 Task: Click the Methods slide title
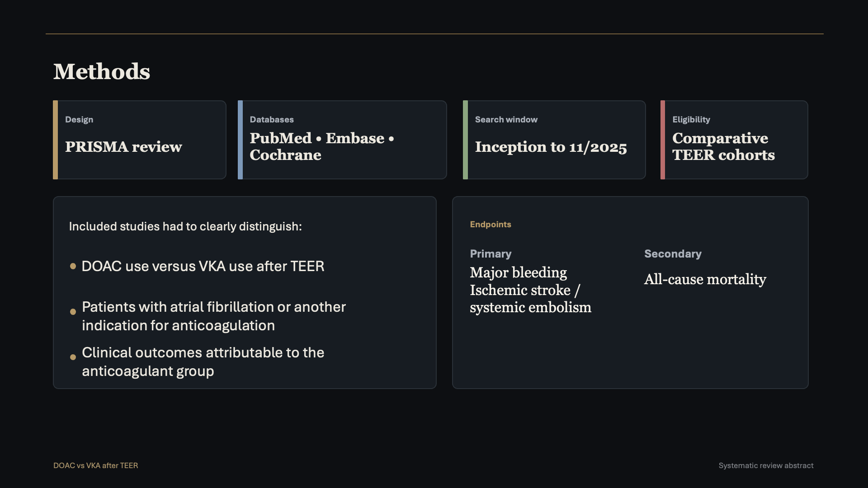(102, 71)
